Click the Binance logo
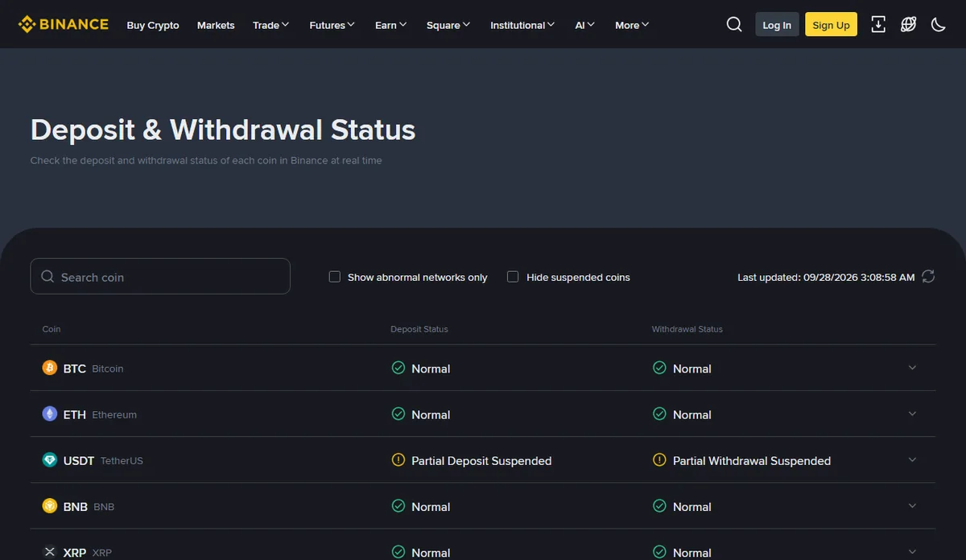This screenshot has width=966, height=560. pos(64,24)
